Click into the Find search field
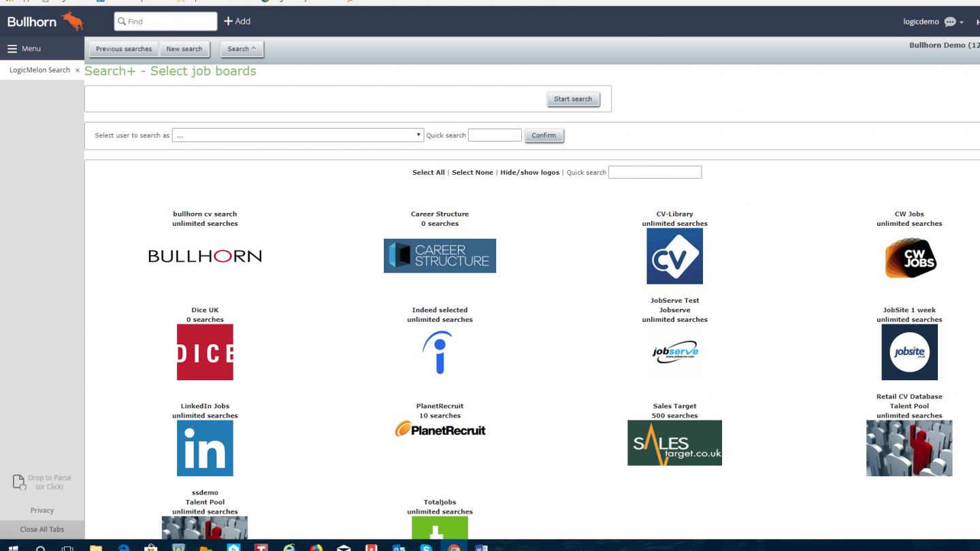The height and width of the screenshot is (551, 980). (165, 22)
